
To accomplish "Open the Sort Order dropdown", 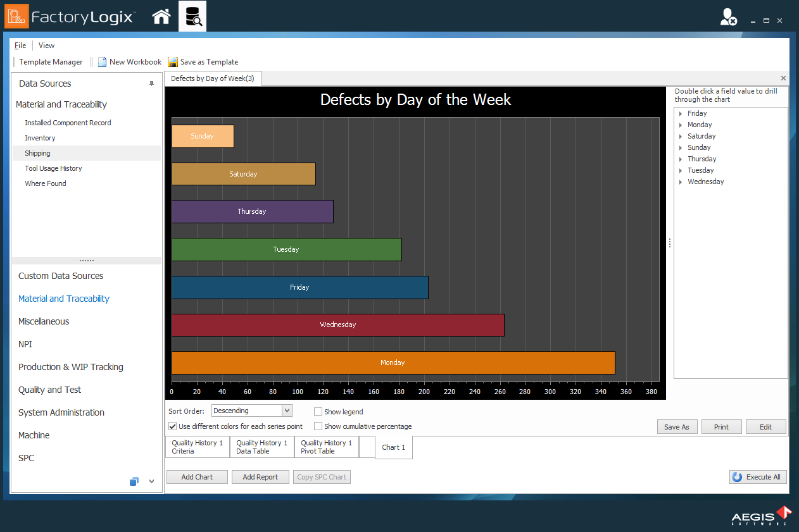I will point(287,411).
